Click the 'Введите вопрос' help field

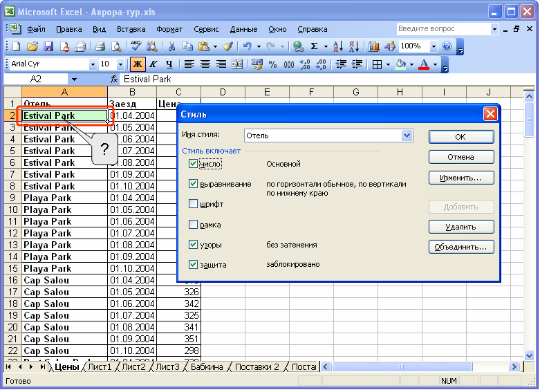point(443,29)
